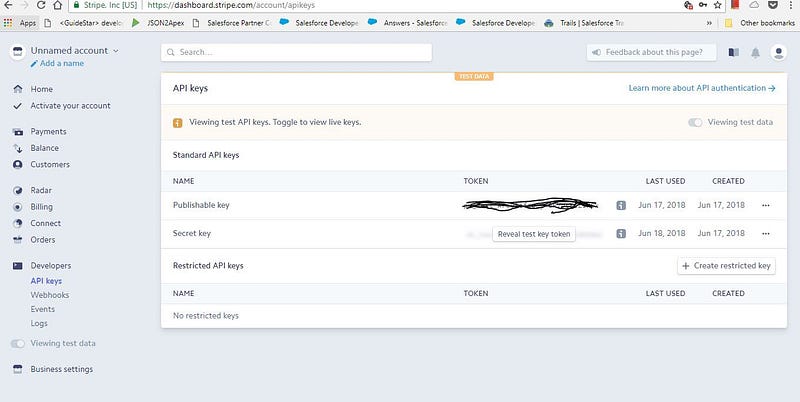Image resolution: width=800 pixels, height=402 pixels.
Task: Click Reveal test key token button
Action: tap(534, 234)
